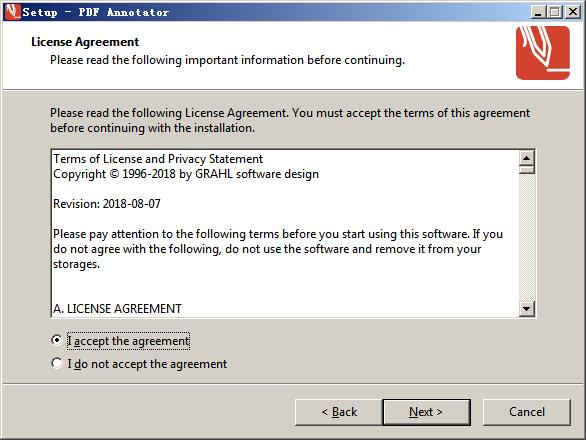Click the "License Agreement" bold heading

pyautogui.click(x=85, y=42)
